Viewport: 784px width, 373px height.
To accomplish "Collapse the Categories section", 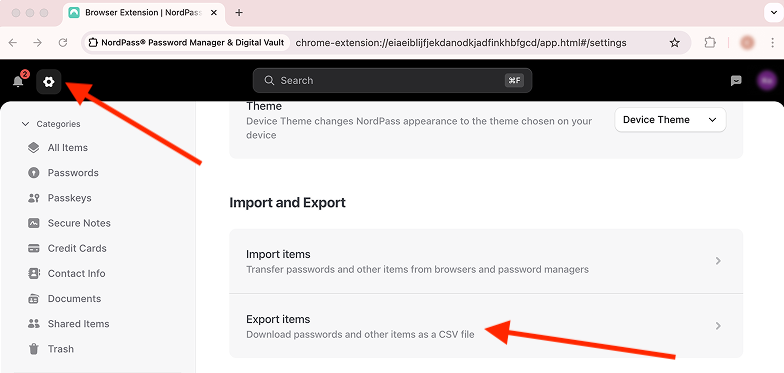I will [x=26, y=124].
